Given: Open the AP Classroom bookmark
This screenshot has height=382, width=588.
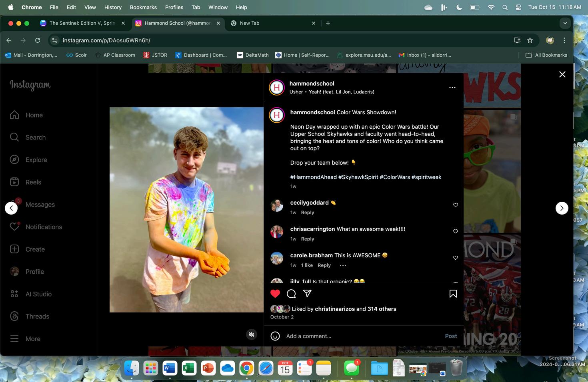Looking at the screenshot, I should click(x=115, y=55).
